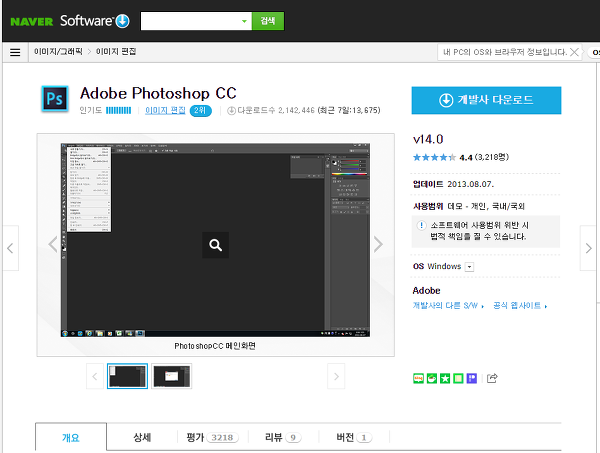
Task: Select the 개요 tab
Action: (x=71, y=437)
